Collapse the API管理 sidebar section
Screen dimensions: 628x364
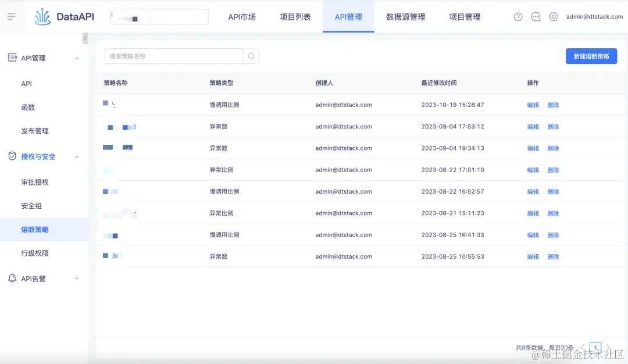click(76, 58)
